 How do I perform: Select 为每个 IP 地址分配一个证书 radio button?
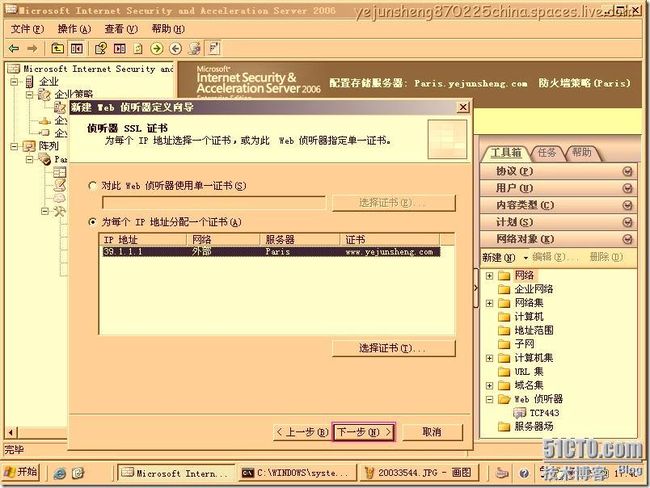pyautogui.click(x=92, y=222)
